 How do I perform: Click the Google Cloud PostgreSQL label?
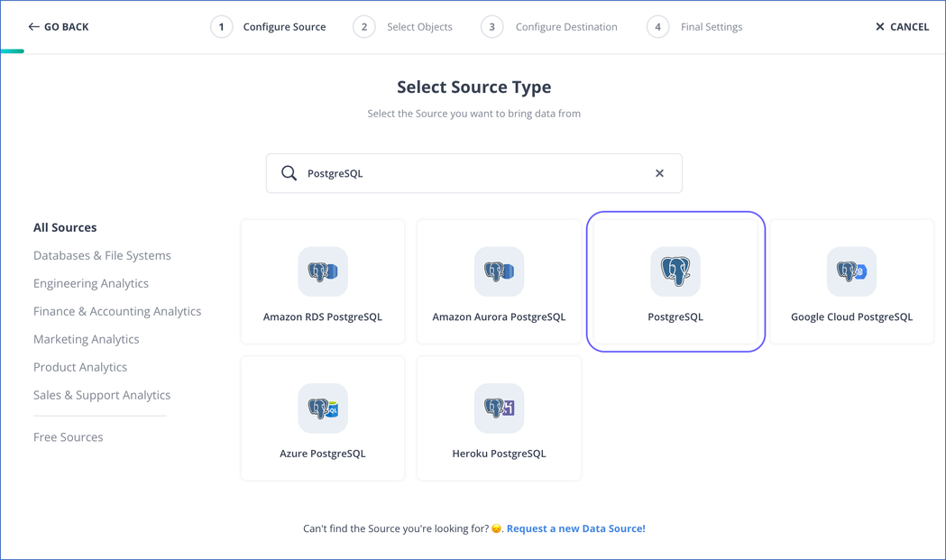(851, 317)
